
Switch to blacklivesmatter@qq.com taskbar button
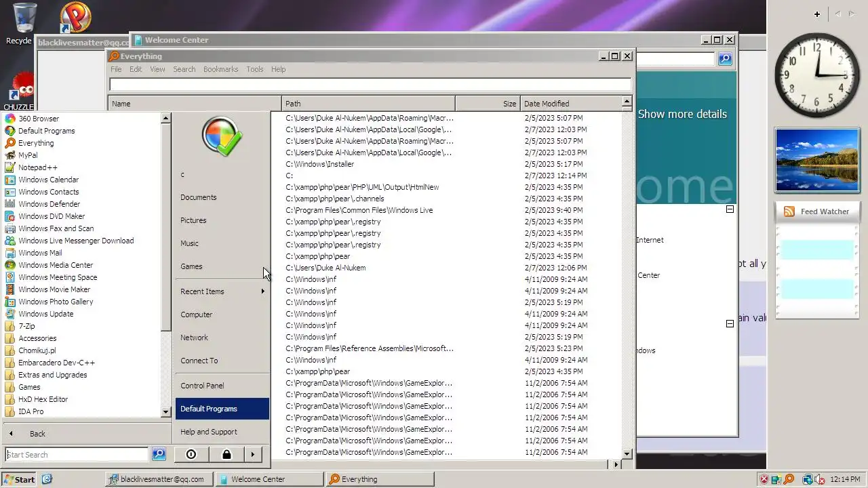[160, 479]
